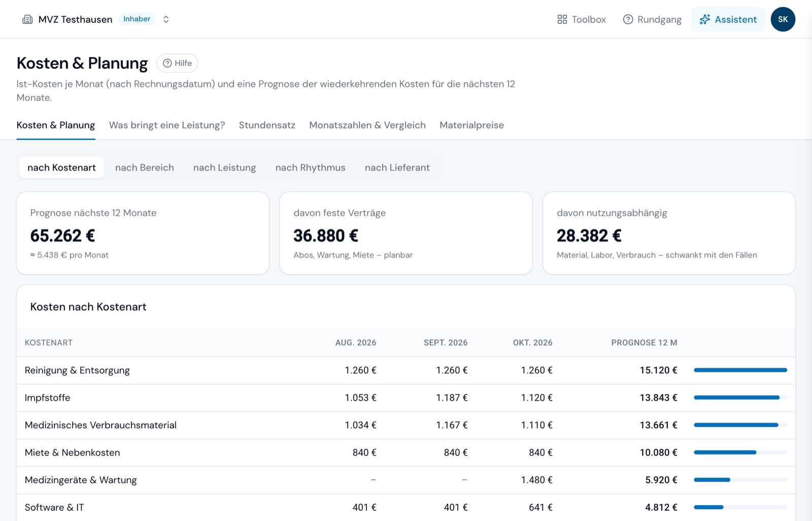The image size is (812, 521).
Task: Click the 1.480 € Medizingeräte October cell
Action: pyautogui.click(x=537, y=480)
